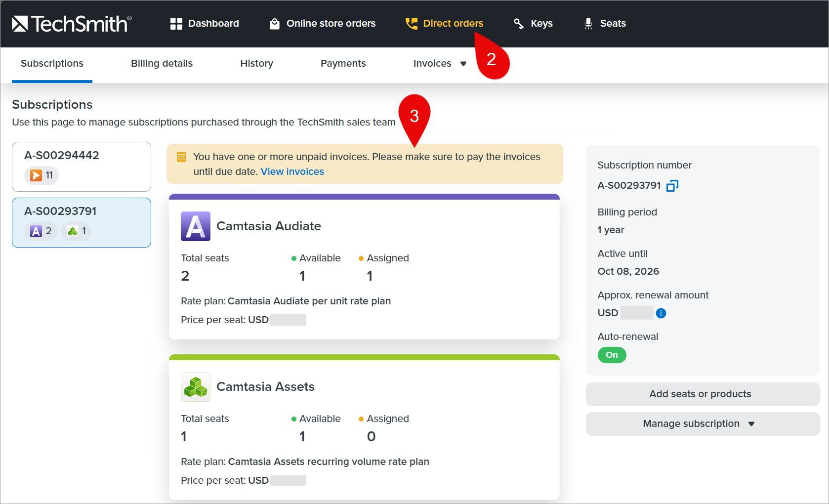Click the renewal amount info icon
This screenshot has width=829, height=504.
661,313
